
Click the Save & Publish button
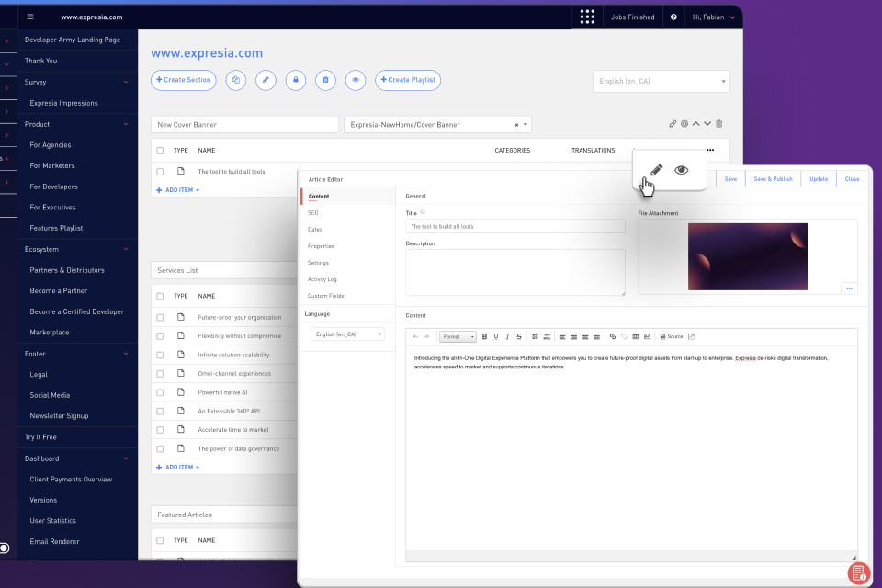pos(773,179)
